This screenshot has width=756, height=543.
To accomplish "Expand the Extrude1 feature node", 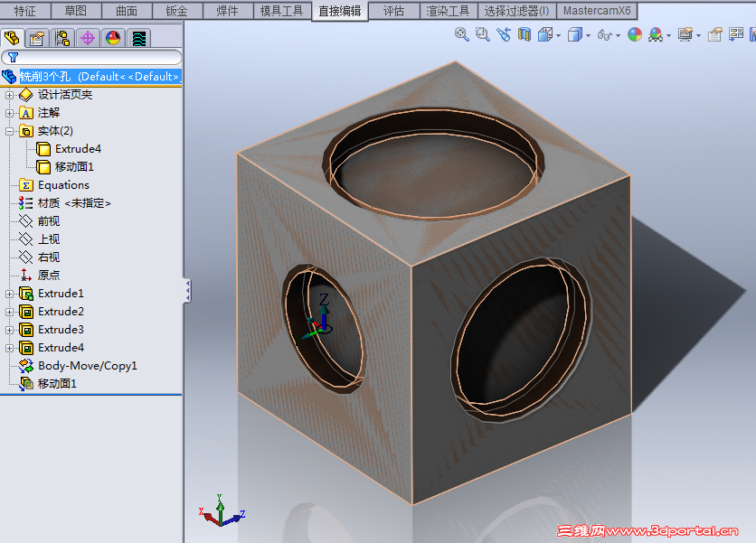I will coord(10,294).
